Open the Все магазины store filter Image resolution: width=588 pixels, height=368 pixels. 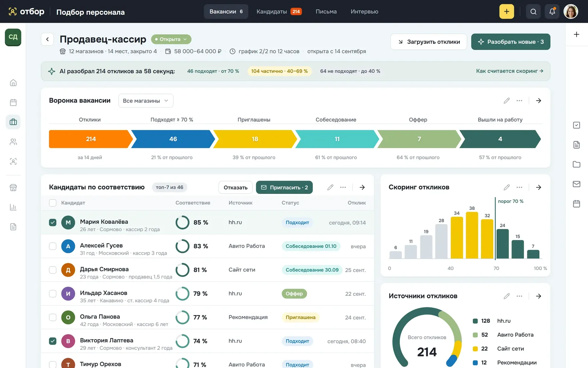146,100
